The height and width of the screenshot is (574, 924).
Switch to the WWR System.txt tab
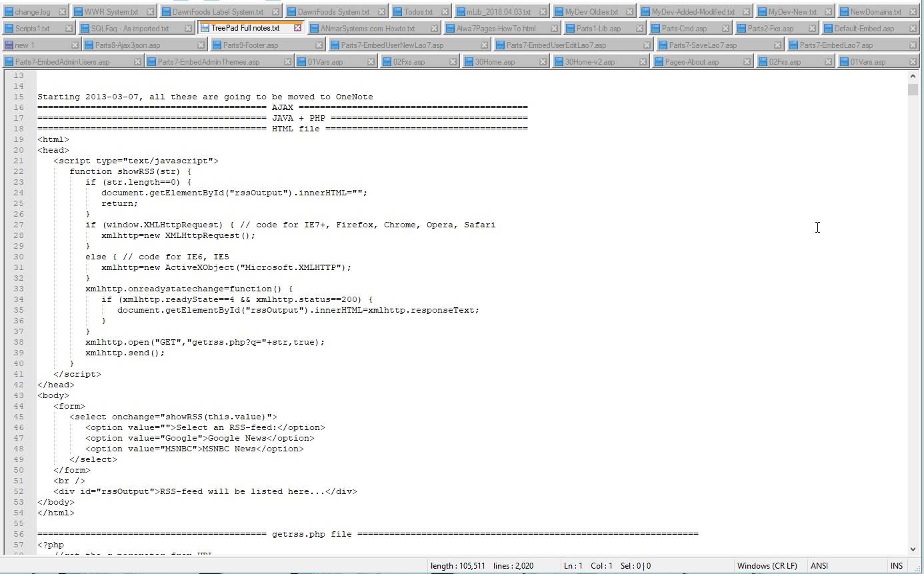111,12
